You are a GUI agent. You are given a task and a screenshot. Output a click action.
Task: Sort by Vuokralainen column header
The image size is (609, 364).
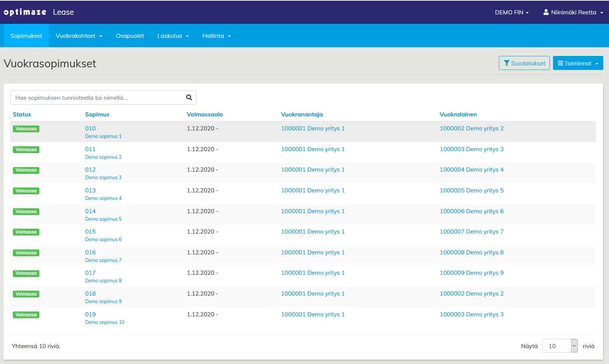458,115
